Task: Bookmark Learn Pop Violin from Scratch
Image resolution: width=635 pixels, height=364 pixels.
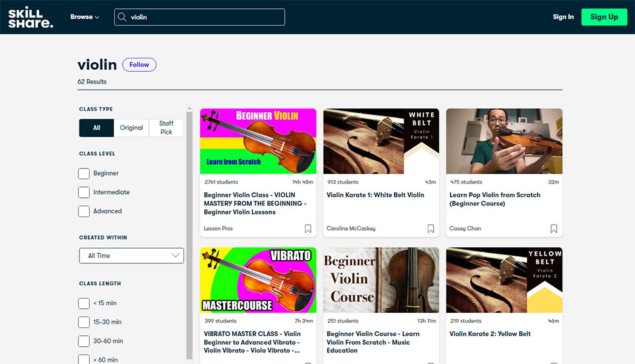Action: pyautogui.click(x=554, y=229)
